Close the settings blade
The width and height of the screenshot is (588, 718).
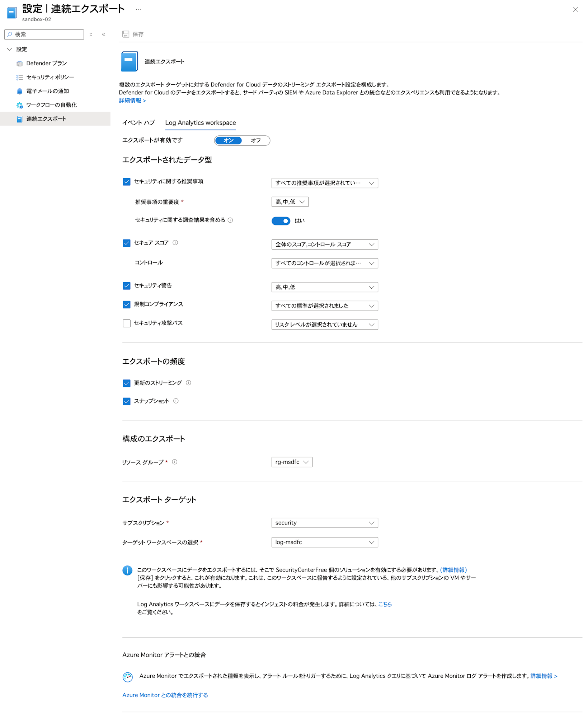coord(575,10)
